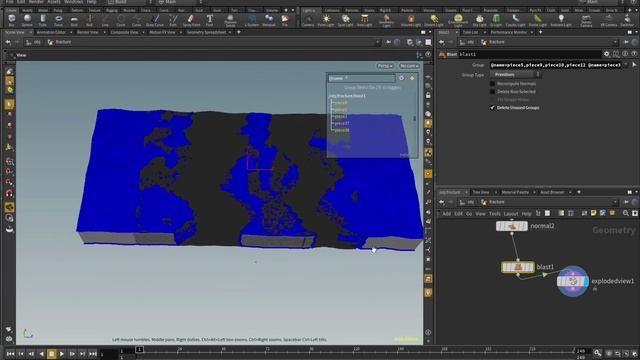Image resolution: width=640 pixels, height=360 pixels.
Task: Open the network editor Add menu
Action: pos(447,214)
